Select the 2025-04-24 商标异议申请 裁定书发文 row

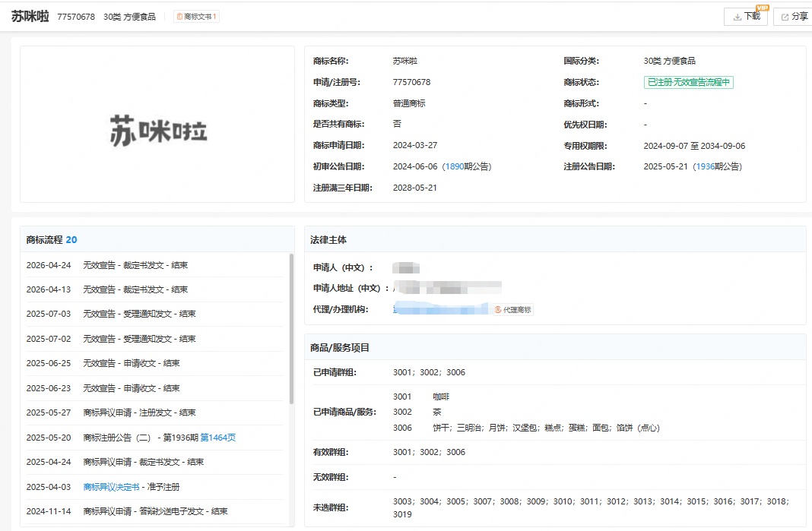(x=154, y=462)
